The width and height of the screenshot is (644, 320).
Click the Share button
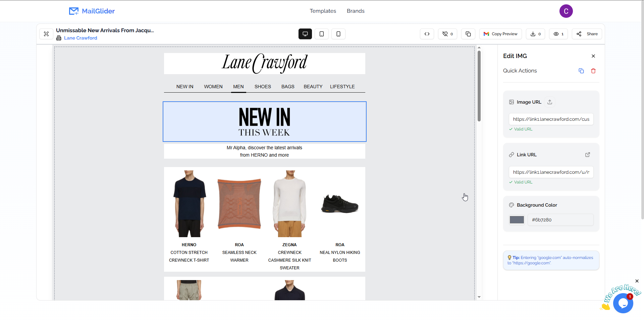pyautogui.click(x=587, y=34)
